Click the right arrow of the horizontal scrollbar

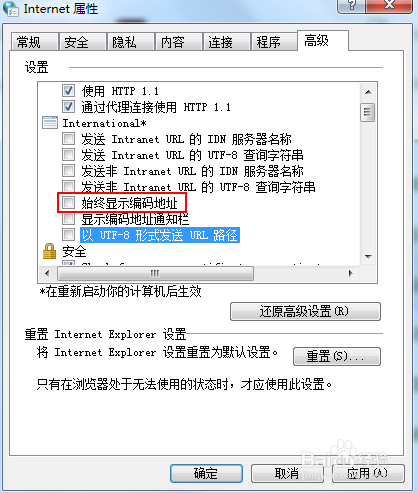[x=351, y=274]
